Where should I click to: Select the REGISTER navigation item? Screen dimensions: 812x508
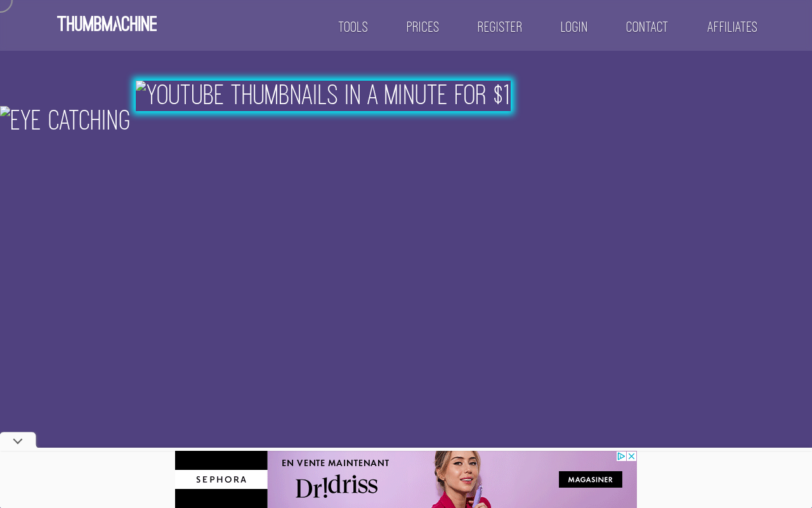tap(500, 27)
